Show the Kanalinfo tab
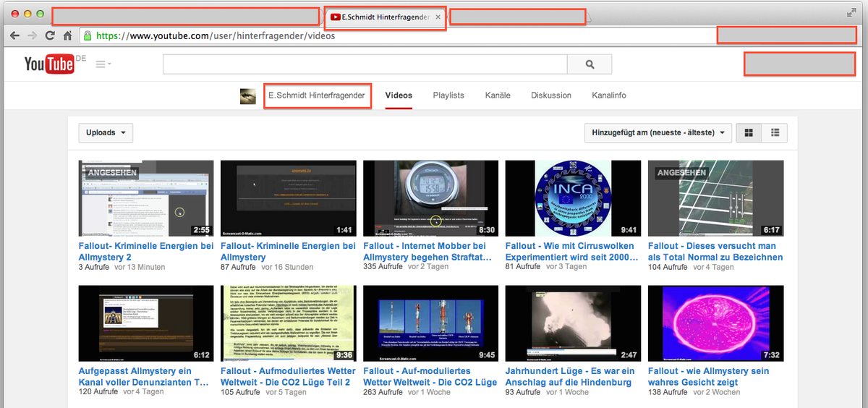The width and height of the screenshot is (868, 408). point(609,95)
